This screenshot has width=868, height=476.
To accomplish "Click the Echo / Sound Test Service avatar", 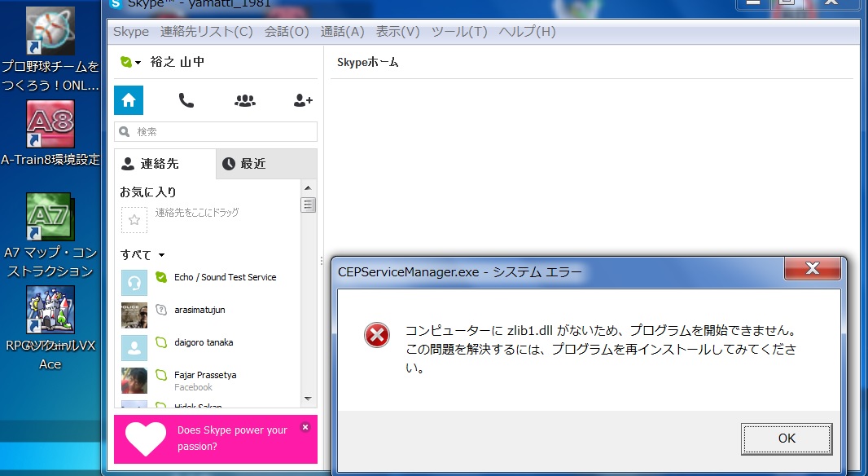I will [134, 283].
